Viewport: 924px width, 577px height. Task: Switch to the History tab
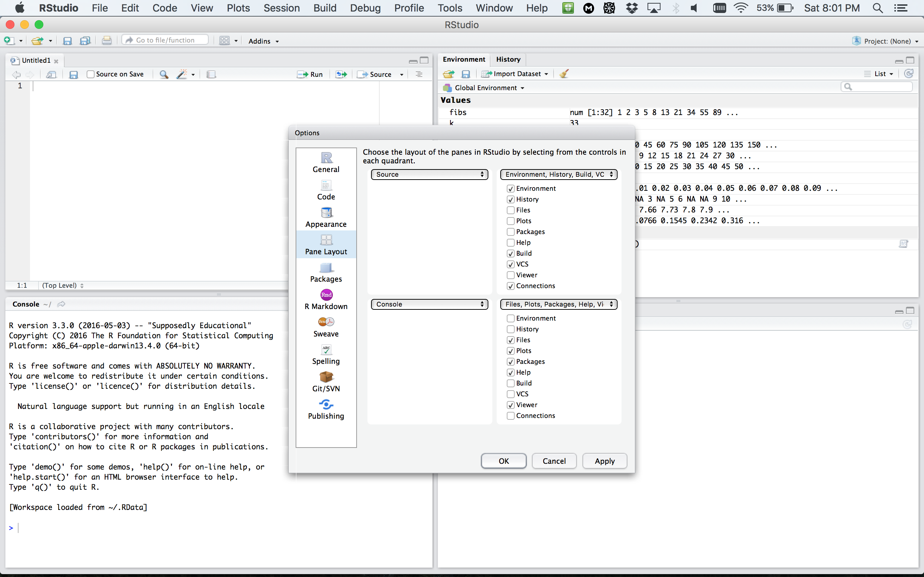[x=508, y=60]
